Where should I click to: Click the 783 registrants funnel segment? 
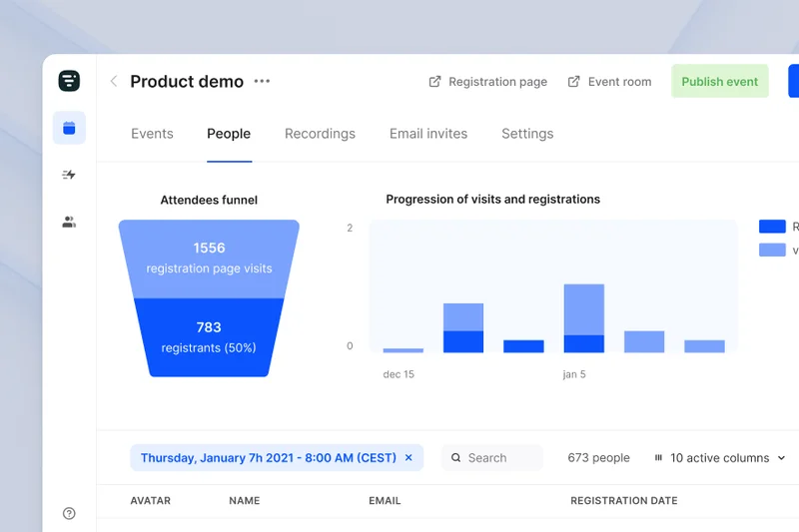pyautogui.click(x=209, y=337)
